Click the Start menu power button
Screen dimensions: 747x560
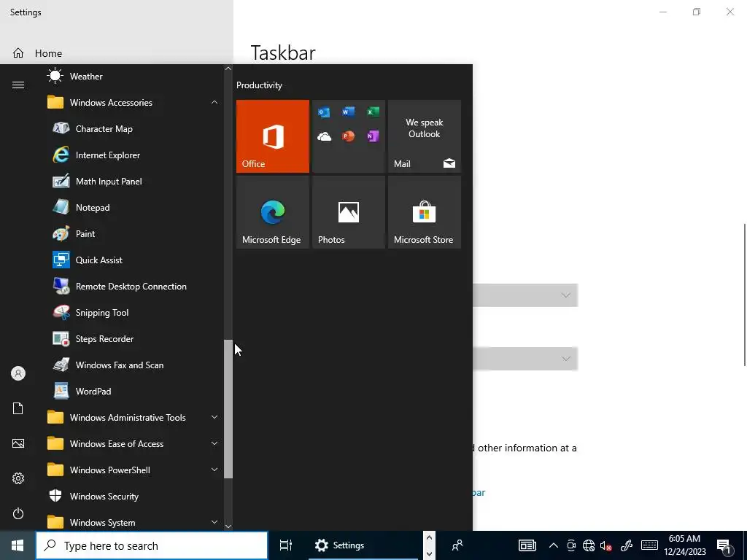coord(18,513)
